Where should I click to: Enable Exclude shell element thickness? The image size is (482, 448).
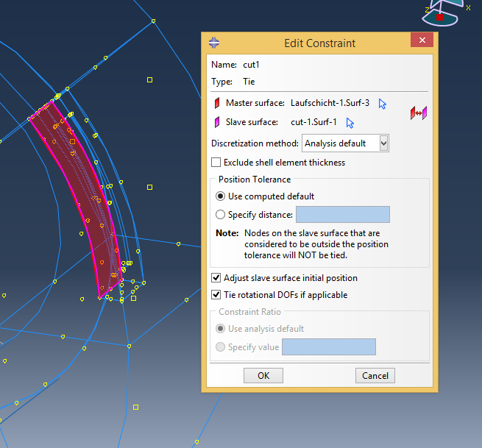click(216, 163)
